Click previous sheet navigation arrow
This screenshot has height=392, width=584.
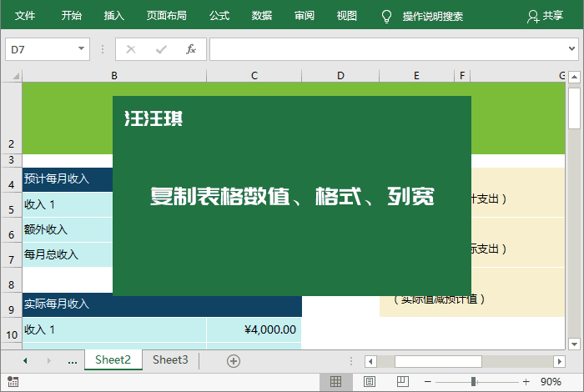click(25, 361)
